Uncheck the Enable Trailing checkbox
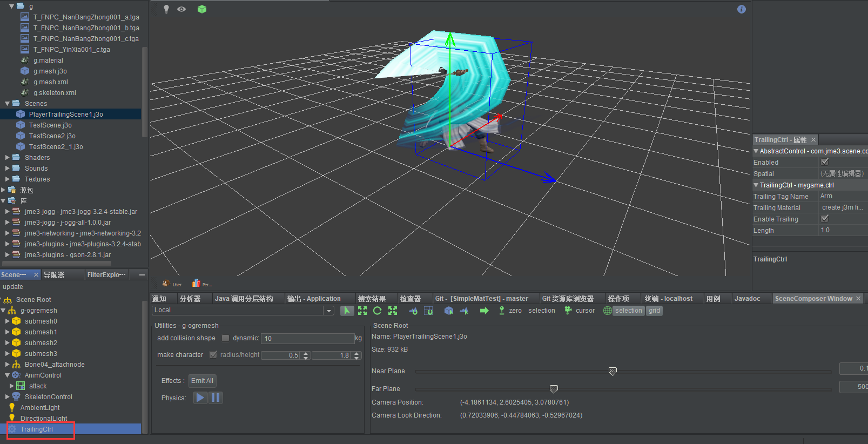The height and width of the screenshot is (444, 868). pos(824,219)
